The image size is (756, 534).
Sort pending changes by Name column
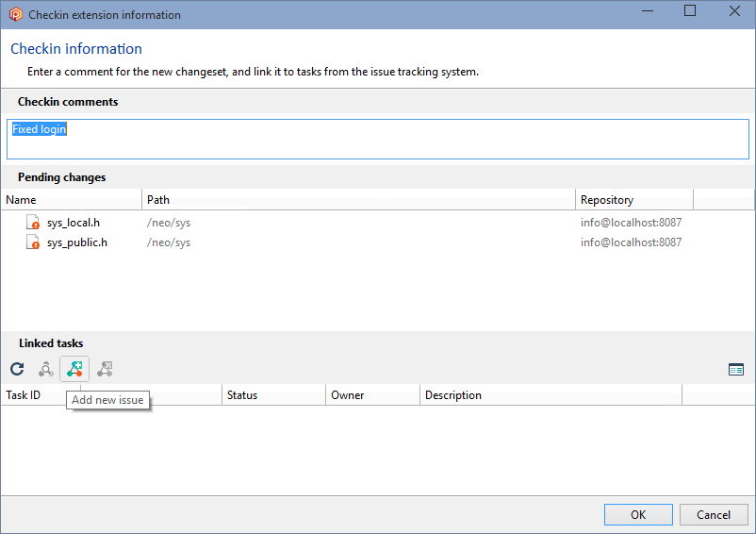click(72, 200)
